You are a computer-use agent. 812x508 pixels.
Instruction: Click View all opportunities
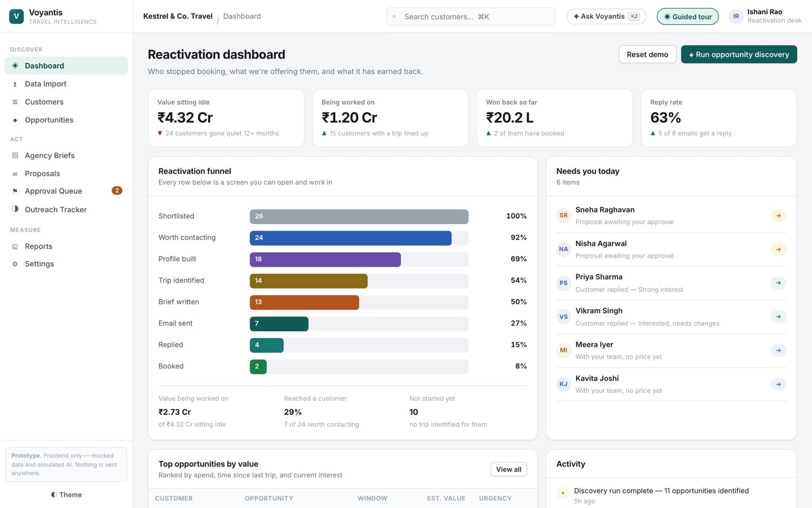coord(509,469)
